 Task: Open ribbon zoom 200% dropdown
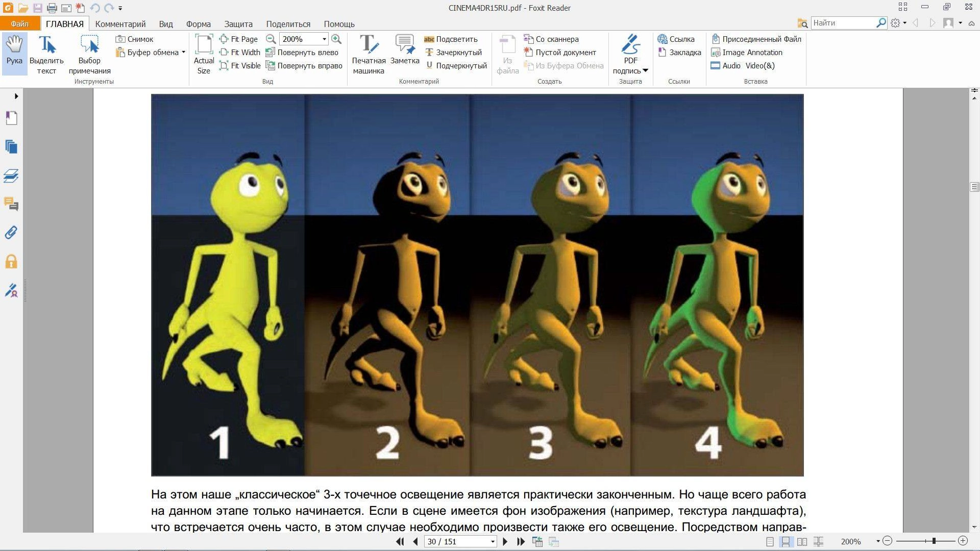(x=324, y=39)
